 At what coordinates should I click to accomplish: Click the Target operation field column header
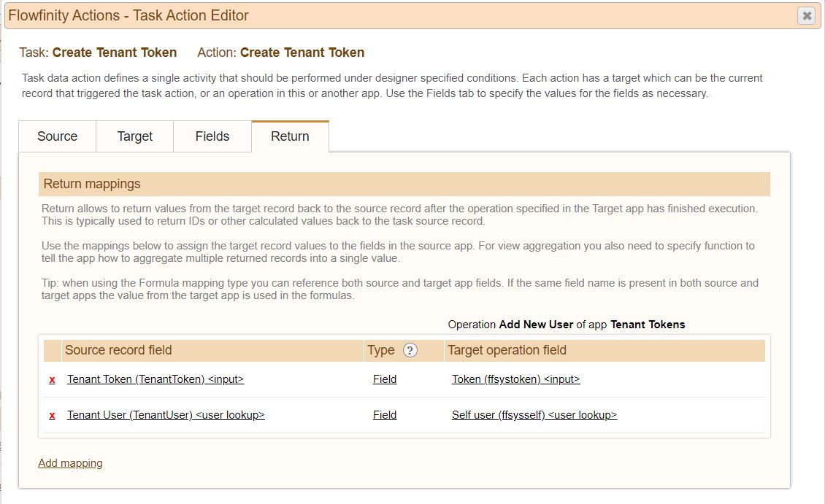507,350
